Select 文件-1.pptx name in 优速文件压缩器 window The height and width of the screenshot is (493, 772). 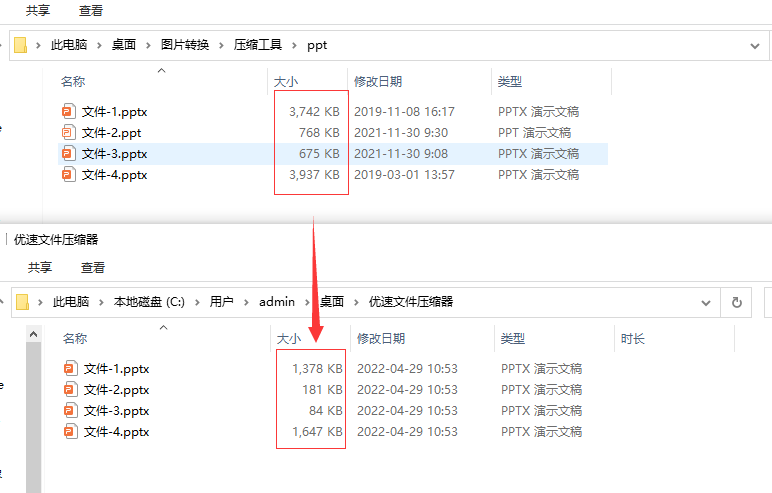pos(116,369)
